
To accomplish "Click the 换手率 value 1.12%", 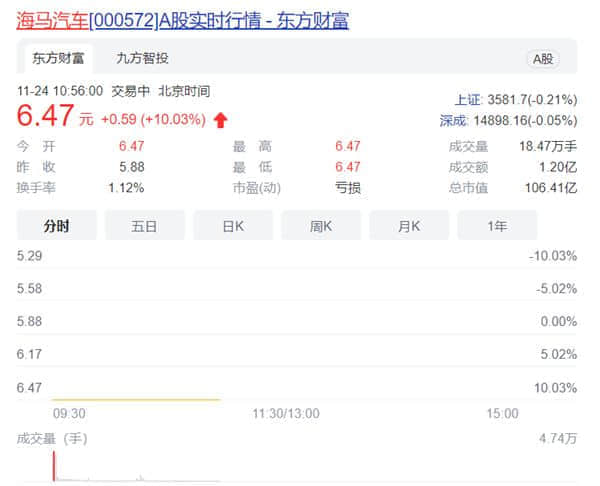I will (126, 188).
